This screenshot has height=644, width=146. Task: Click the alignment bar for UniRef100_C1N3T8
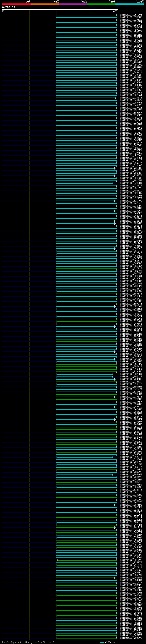tap(86, 98)
